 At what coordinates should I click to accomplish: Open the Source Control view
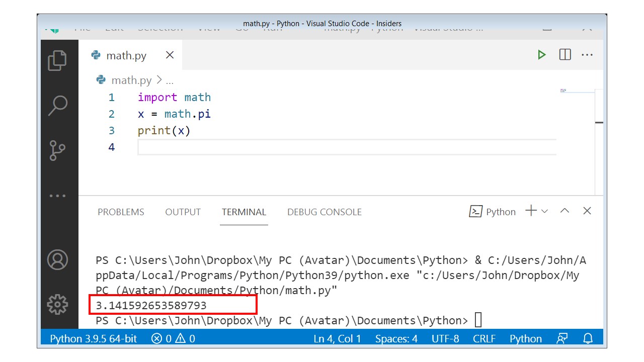tap(58, 150)
